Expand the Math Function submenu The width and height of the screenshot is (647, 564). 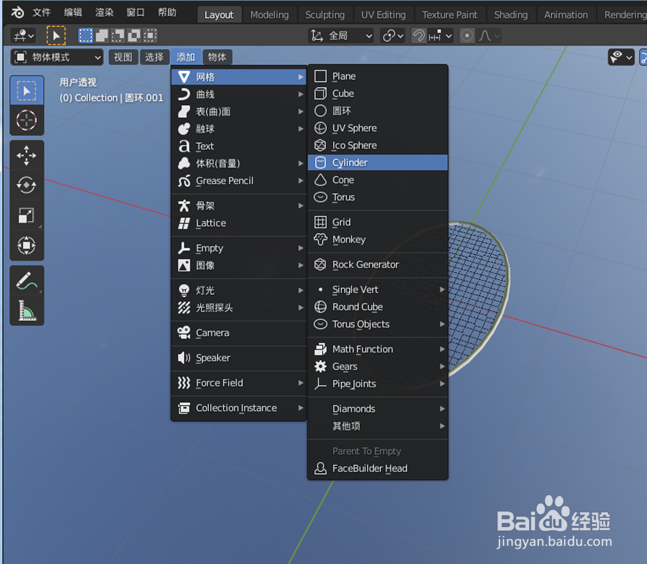click(x=378, y=349)
